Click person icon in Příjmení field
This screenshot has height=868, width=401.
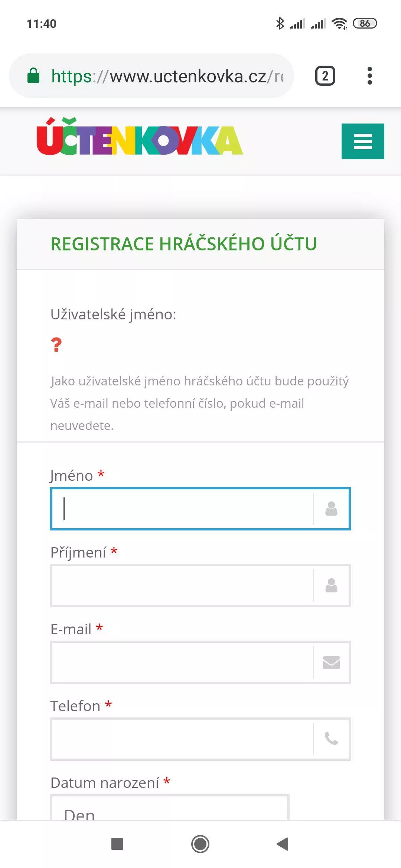click(331, 585)
